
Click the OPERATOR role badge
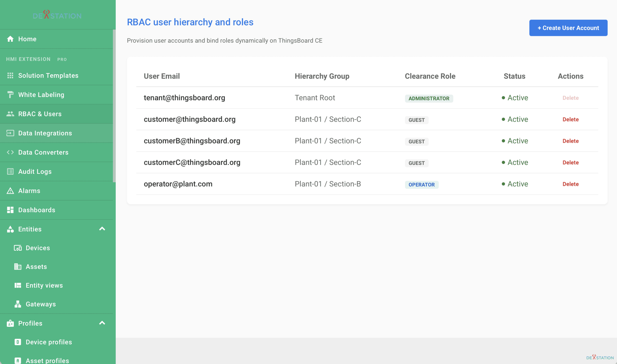tap(422, 184)
